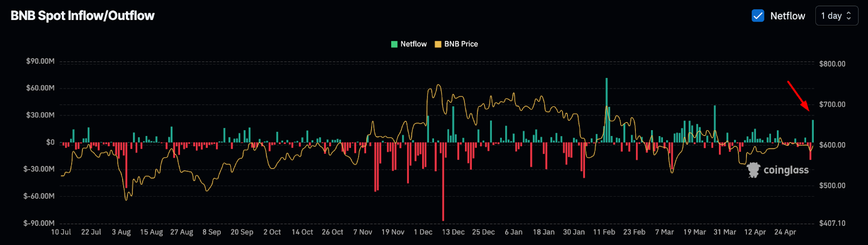Click the deepest red outflow bar near 13 Dec
This screenshot has width=868, height=245.
443,182
